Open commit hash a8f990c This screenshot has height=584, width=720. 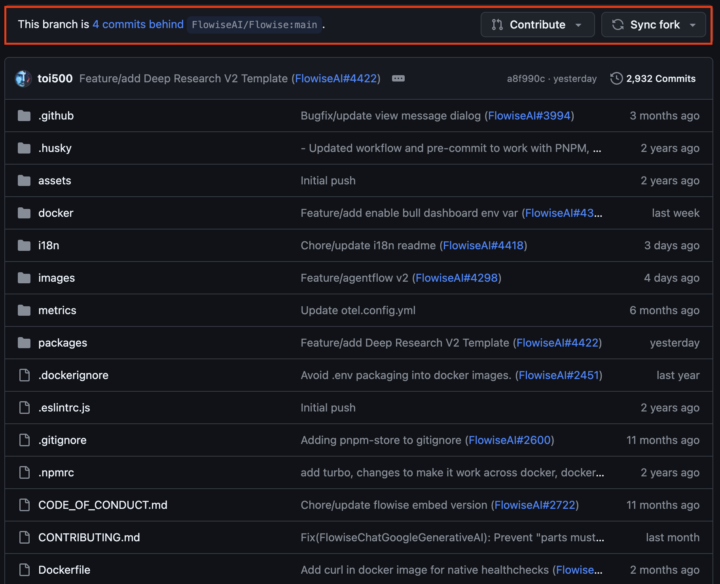(526, 79)
